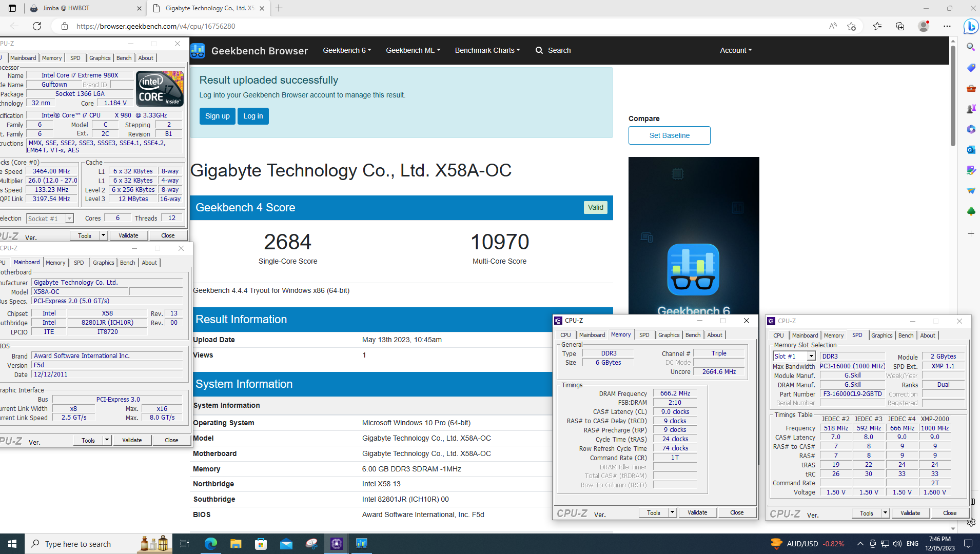This screenshot has width=980, height=554.
Task: Open sidebar Shopping tag icon
Action: [971, 68]
